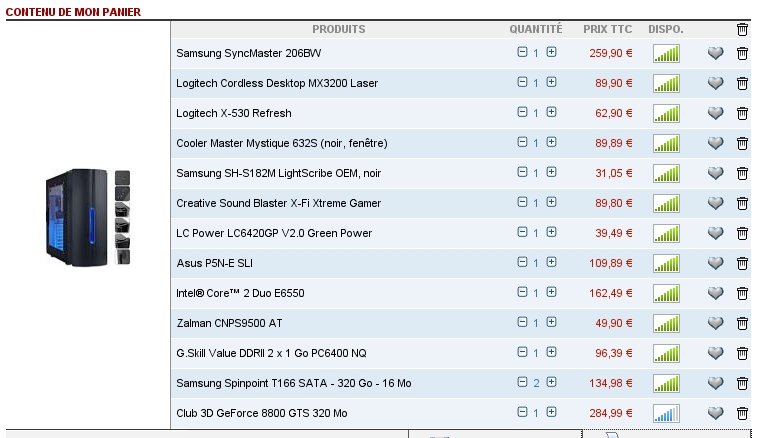
Task: Check availability bars for Club 3D GeForce
Action: coord(666,414)
